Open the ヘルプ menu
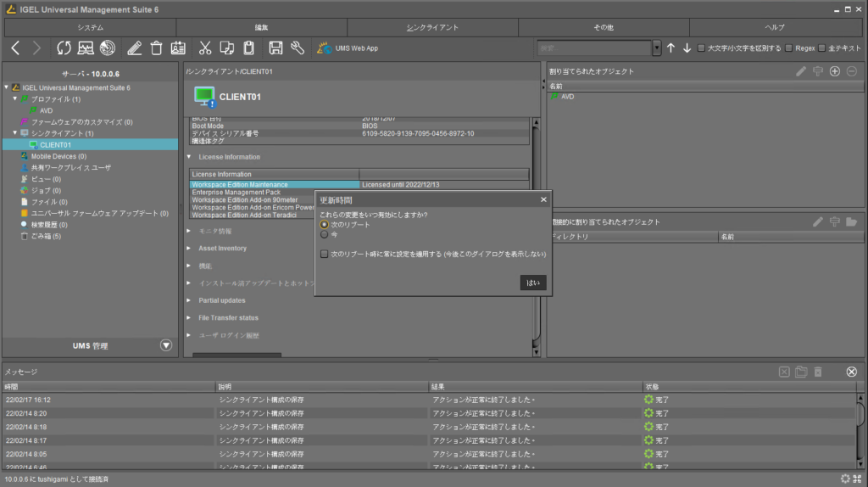The image size is (868, 487). click(775, 27)
